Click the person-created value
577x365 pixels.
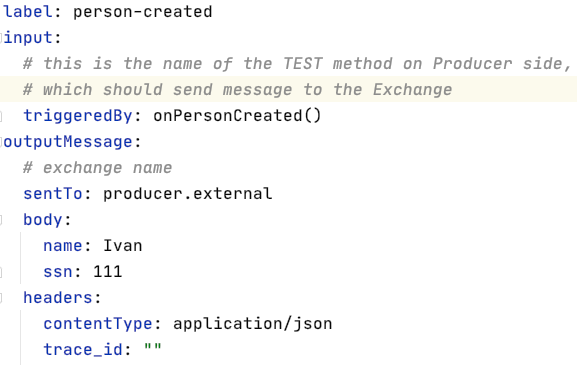tap(142, 12)
